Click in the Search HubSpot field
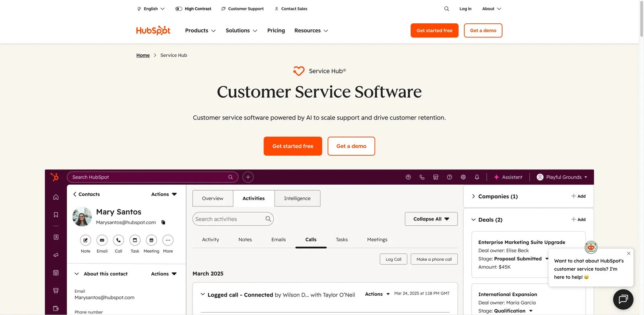This screenshot has height=315, width=644. tap(152, 177)
